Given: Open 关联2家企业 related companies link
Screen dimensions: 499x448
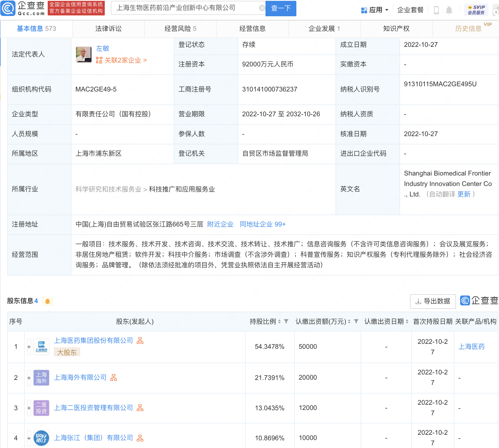Looking at the screenshot, I should click(x=121, y=60).
